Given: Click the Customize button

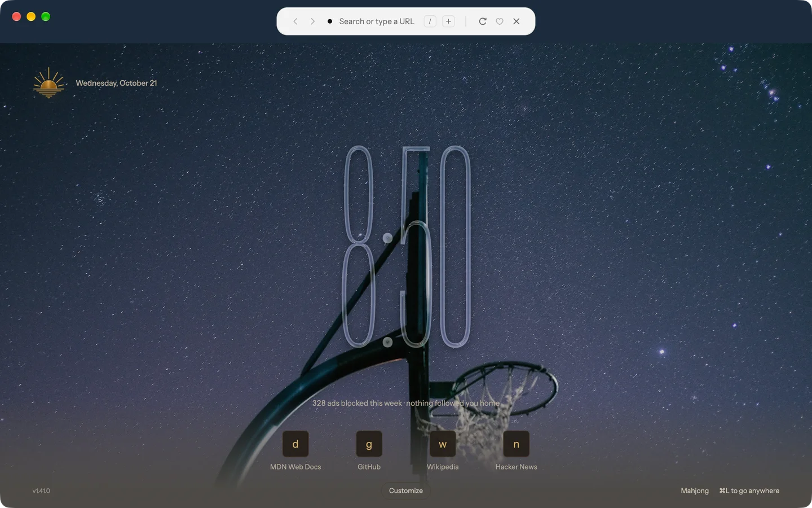Looking at the screenshot, I should pyautogui.click(x=406, y=491).
